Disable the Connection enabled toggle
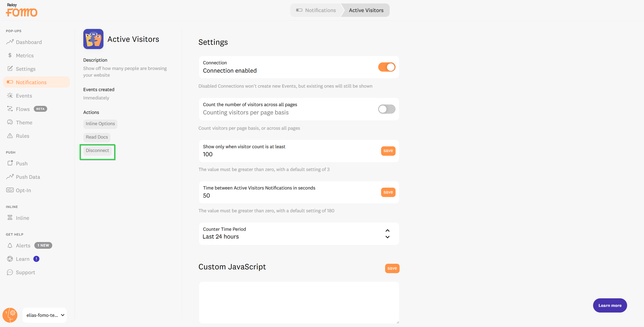The width and height of the screenshot is (644, 327). (x=386, y=67)
